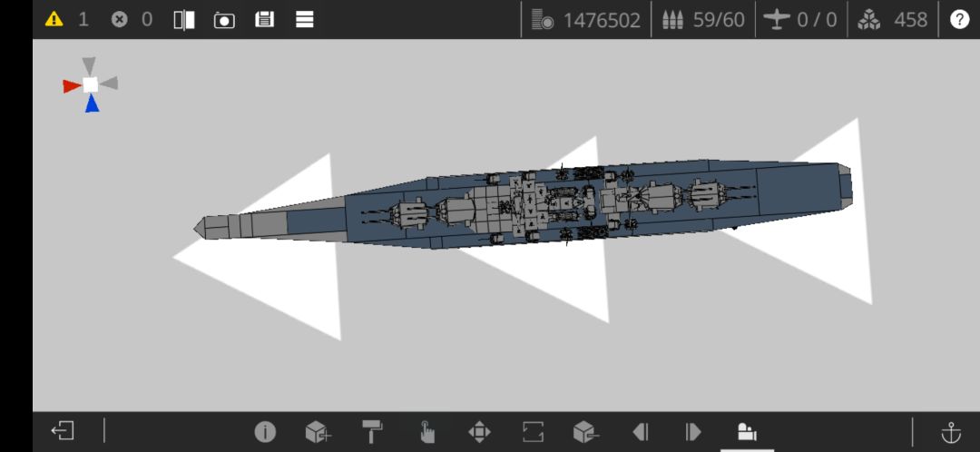
Task: Exit the editor using the exit arrow icon
Action: [x=63, y=431]
